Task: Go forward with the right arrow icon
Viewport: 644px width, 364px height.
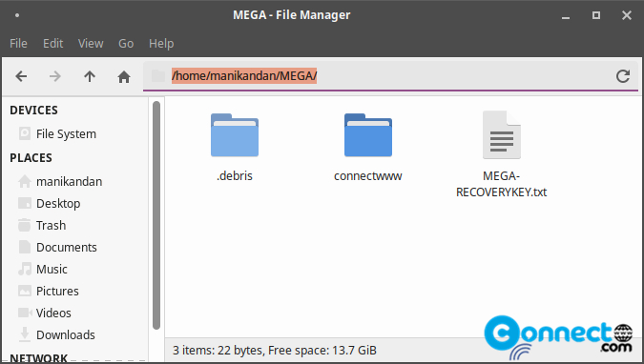Action: tap(55, 76)
